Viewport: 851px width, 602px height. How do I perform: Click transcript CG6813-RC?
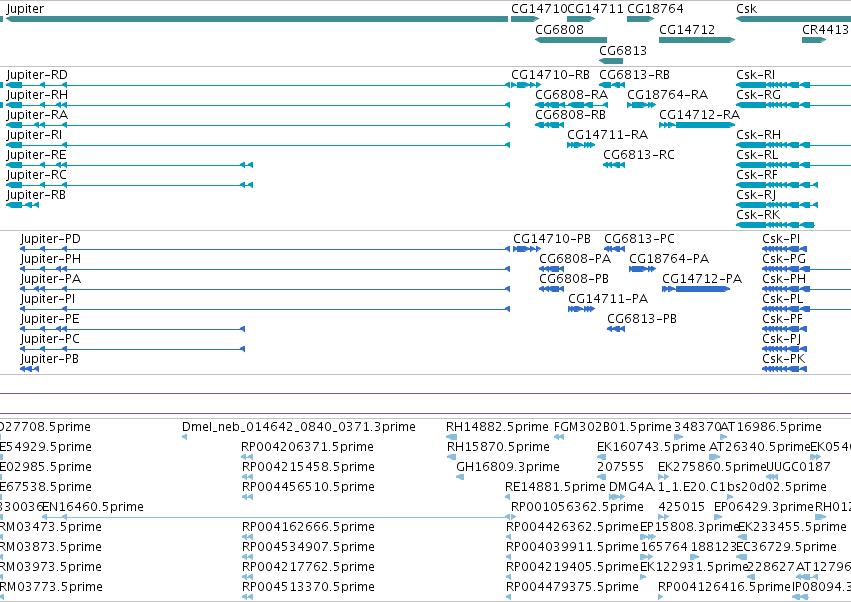(x=639, y=155)
